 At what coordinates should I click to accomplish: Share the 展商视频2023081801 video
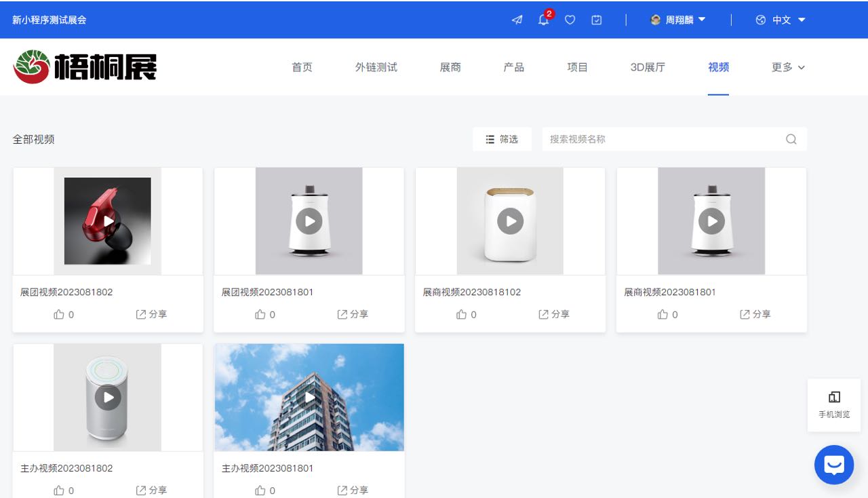click(x=755, y=314)
